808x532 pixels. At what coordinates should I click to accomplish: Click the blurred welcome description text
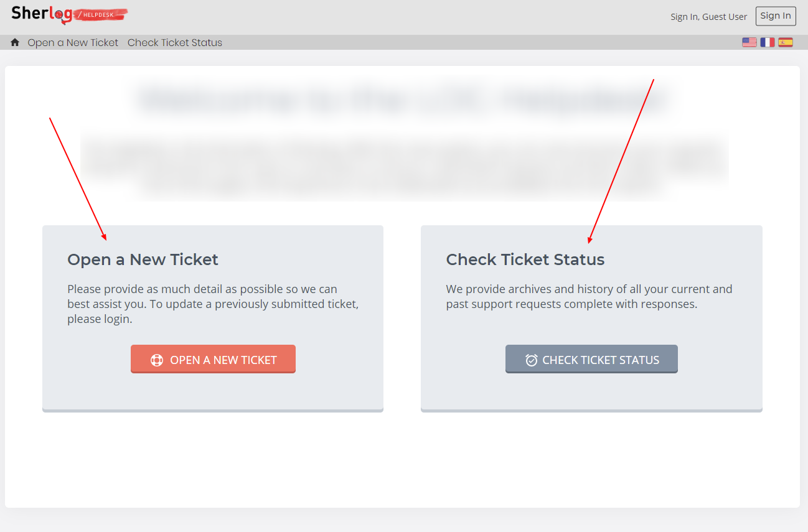[x=403, y=166]
